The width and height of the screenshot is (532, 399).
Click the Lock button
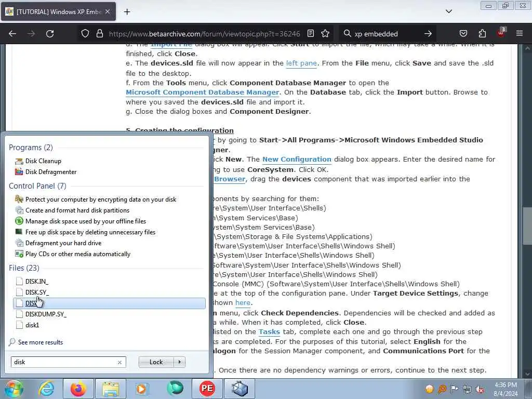(156, 362)
